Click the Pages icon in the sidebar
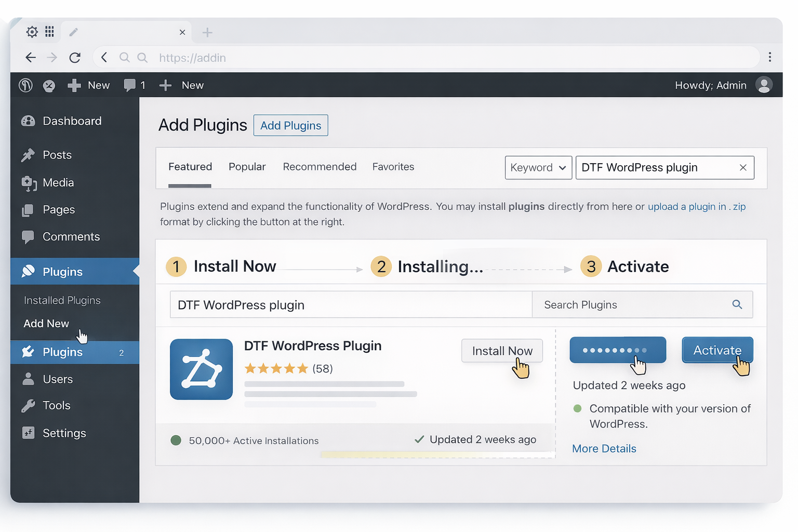The height and width of the screenshot is (532, 798). [28, 209]
